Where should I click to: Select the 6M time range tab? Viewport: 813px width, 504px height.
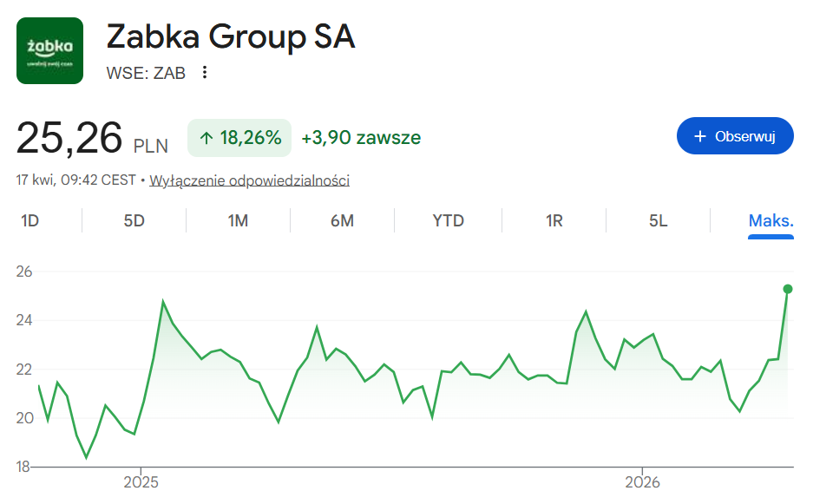(x=342, y=220)
